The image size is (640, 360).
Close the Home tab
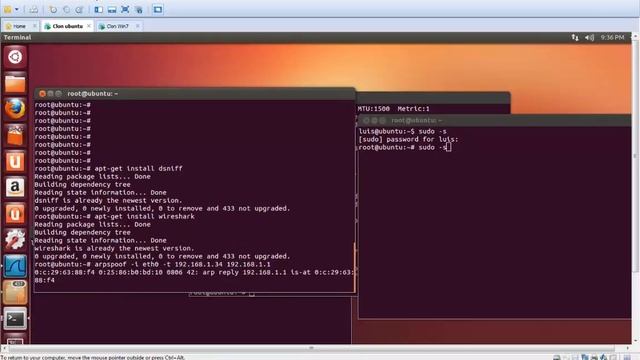point(35,26)
